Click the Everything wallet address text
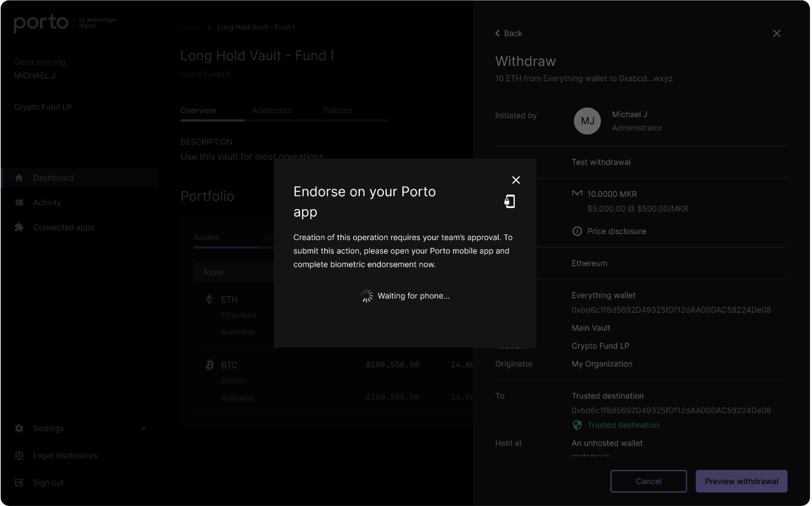Screen dimensions: 812x506 (671, 310)
